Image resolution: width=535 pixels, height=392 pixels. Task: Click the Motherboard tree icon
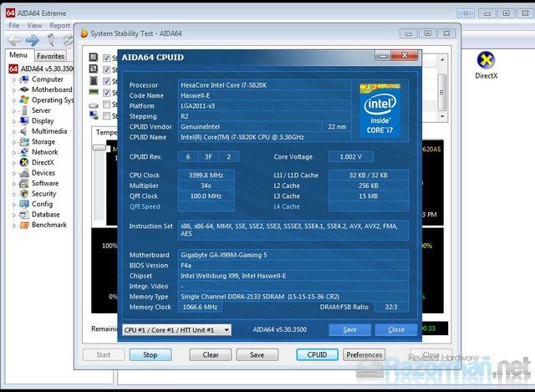pyautogui.click(x=24, y=89)
